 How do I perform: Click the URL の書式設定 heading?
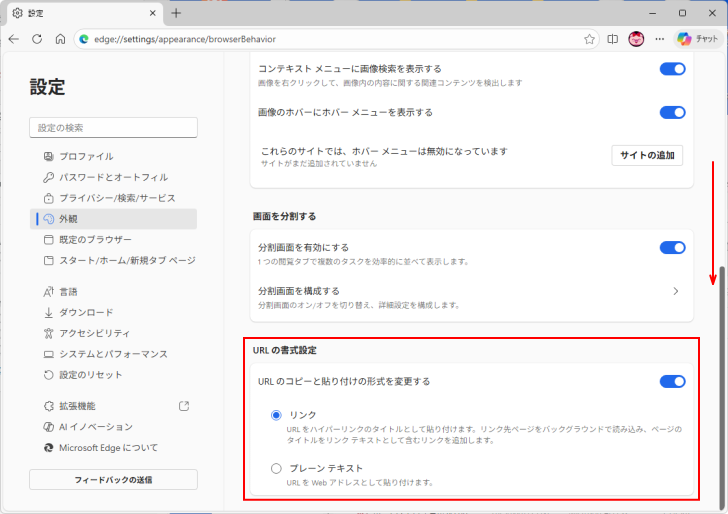[284, 350]
